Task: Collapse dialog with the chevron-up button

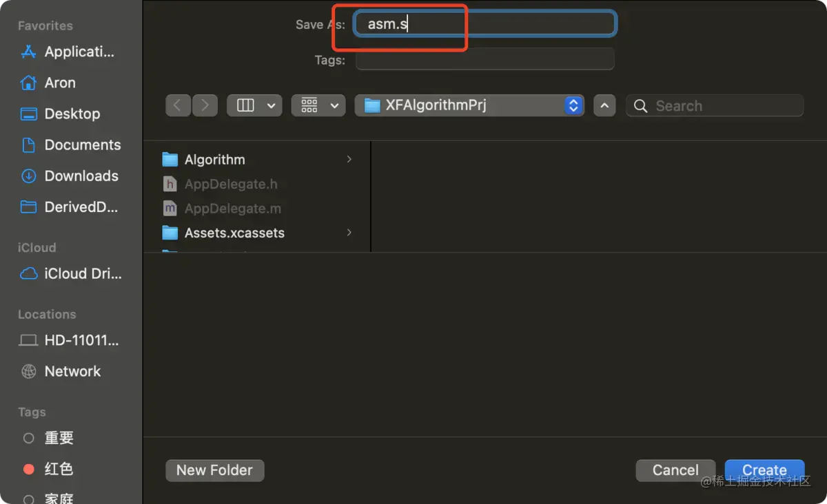Action: pos(604,105)
